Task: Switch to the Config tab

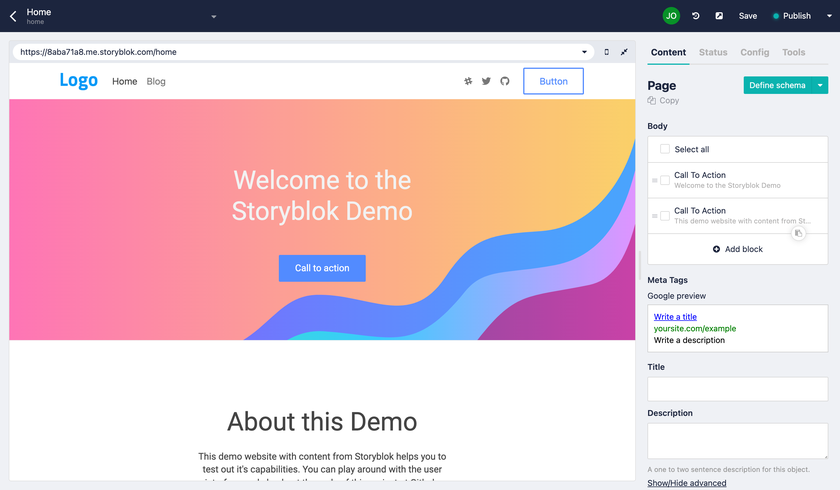Action: click(x=754, y=52)
